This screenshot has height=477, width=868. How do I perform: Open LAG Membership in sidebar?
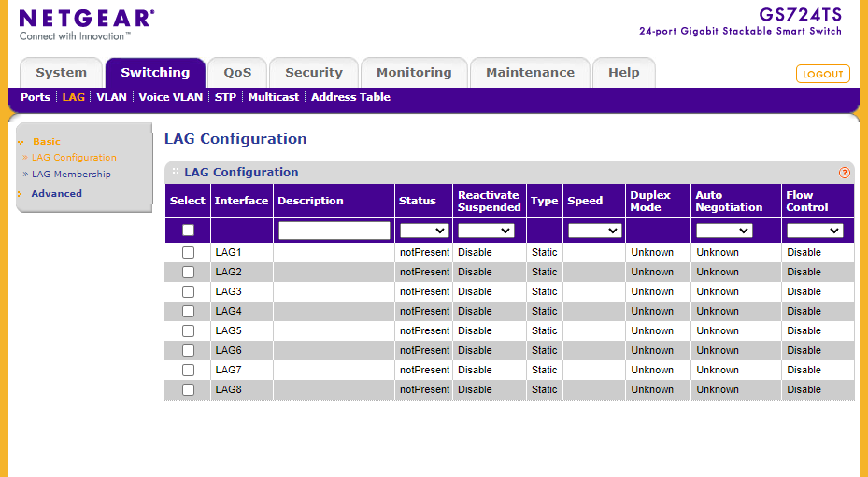[x=71, y=175]
